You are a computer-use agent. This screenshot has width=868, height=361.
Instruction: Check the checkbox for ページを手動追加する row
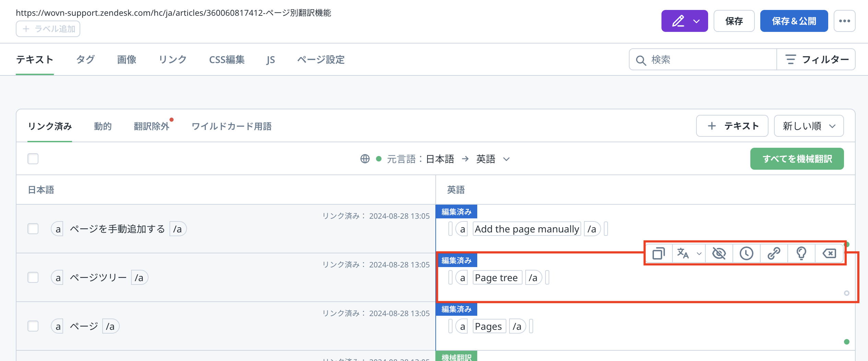[33, 229]
